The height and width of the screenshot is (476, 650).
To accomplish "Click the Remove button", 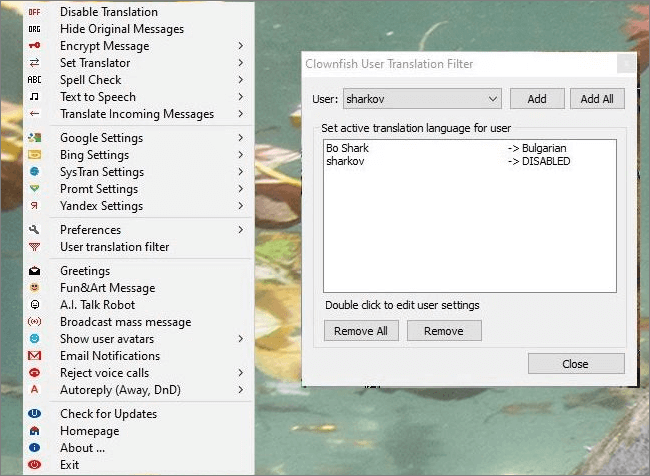I will (x=444, y=331).
